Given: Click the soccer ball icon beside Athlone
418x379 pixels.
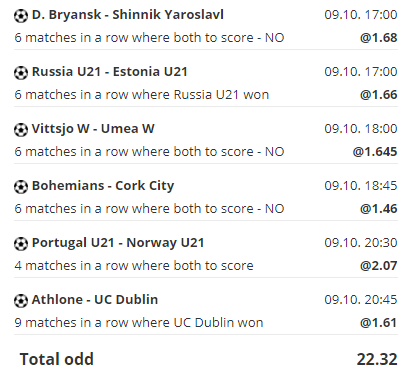Looking at the screenshot, I should pos(21,301).
